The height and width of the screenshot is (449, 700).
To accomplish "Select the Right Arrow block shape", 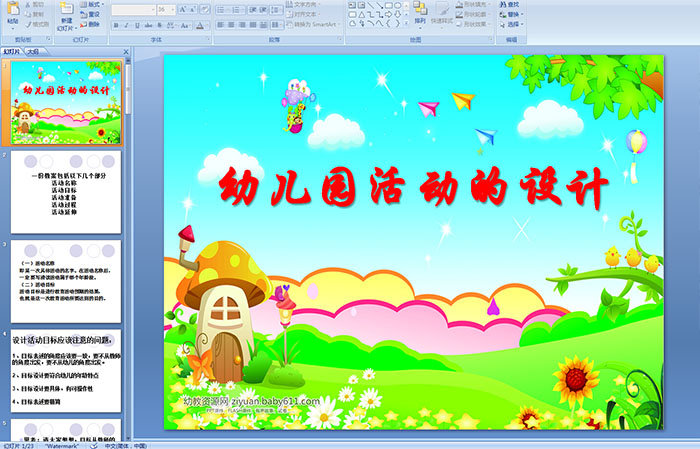I will (388, 14).
